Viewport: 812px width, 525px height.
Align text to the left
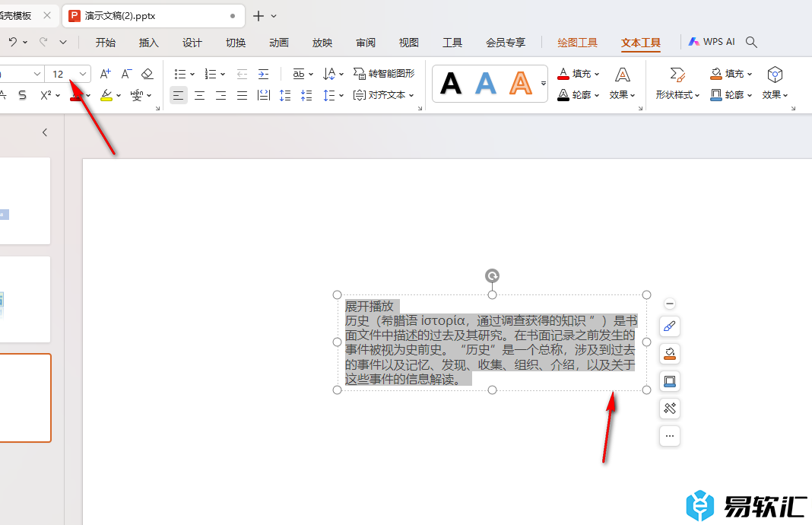point(178,95)
